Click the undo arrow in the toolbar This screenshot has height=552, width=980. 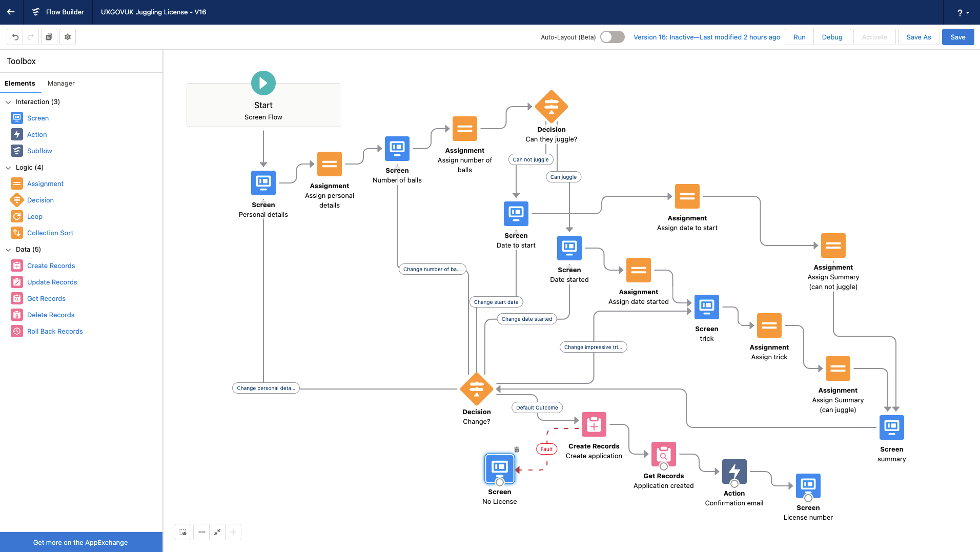[15, 37]
